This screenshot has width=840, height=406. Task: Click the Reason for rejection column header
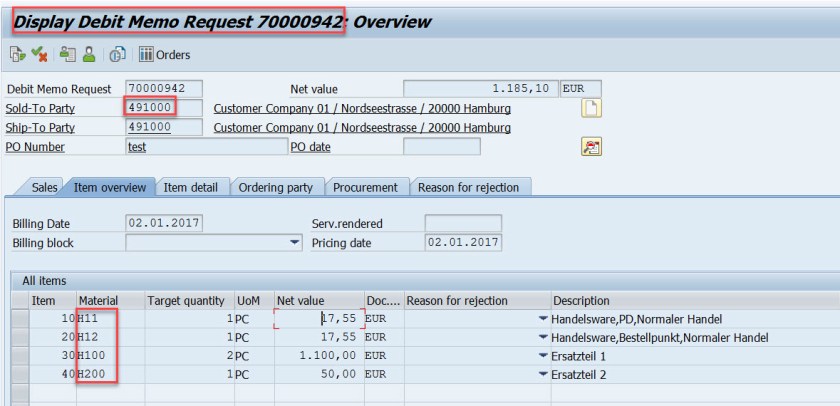(x=478, y=300)
